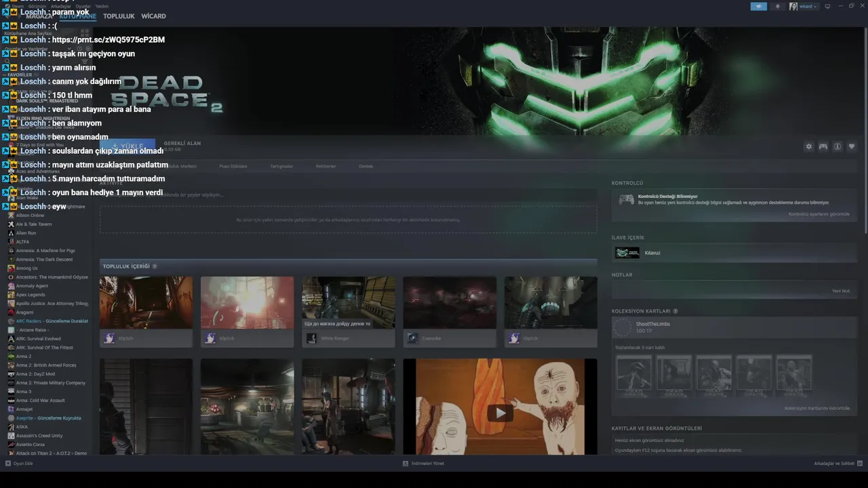Open wicard account dropdown
Screen dimensions: 868x488
pyautogui.click(x=808, y=6)
